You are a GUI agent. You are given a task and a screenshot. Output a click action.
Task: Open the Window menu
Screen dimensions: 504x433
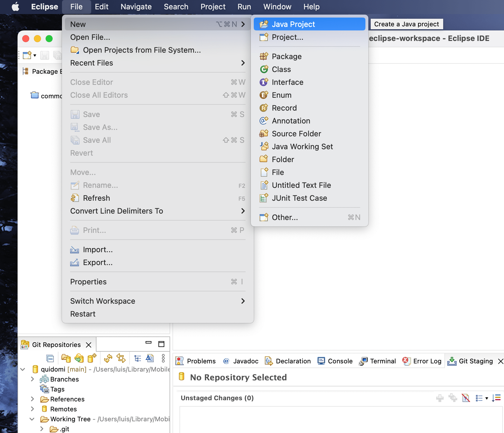click(277, 7)
